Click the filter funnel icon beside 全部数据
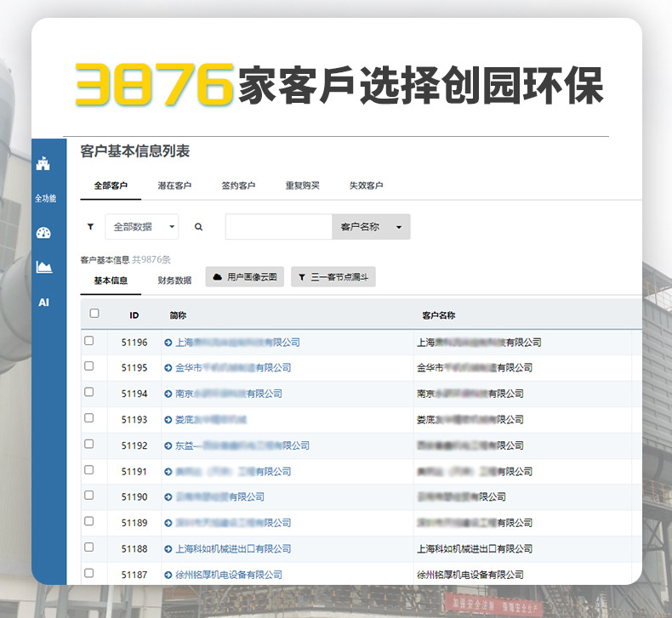This screenshot has width=672, height=618. pyautogui.click(x=90, y=227)
